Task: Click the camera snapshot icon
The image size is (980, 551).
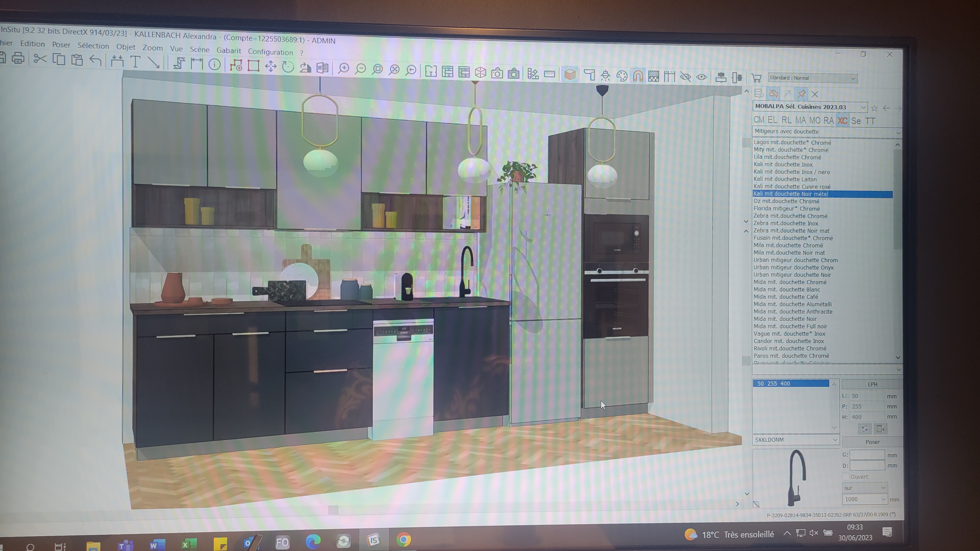Action: click(497, 73)
